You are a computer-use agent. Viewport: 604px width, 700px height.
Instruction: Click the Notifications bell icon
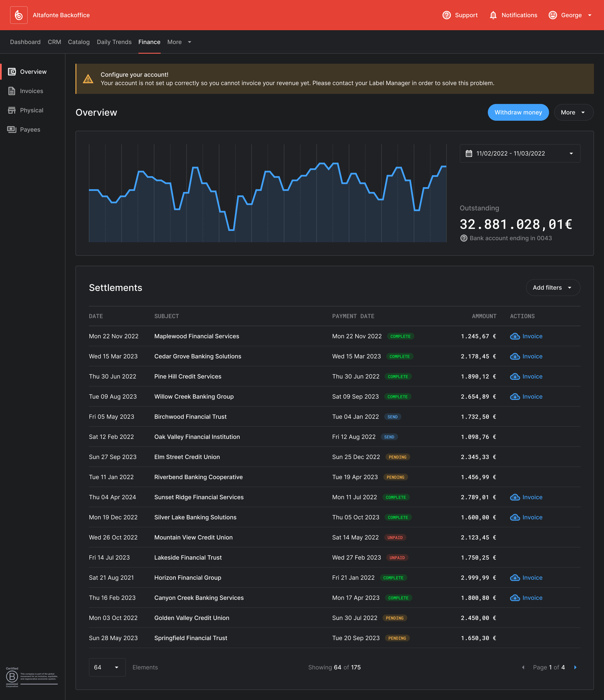click(x=493, y=15)
